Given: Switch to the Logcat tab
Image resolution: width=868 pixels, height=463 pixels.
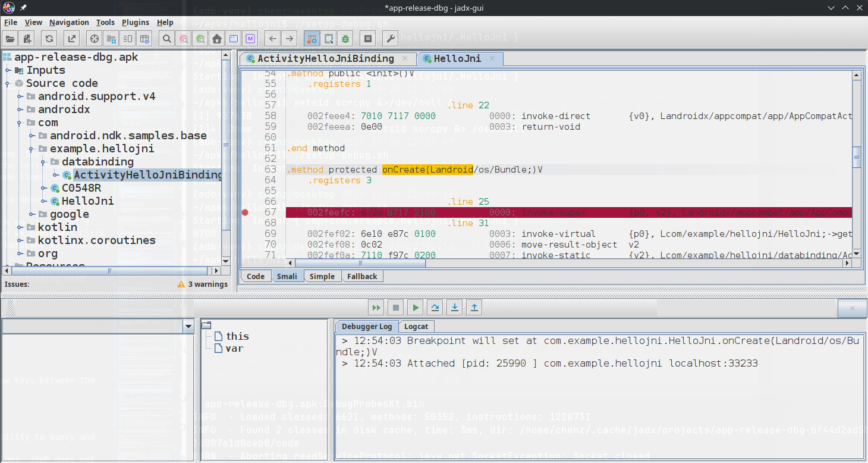Looking at the screenshot, I should click(416, 326).
